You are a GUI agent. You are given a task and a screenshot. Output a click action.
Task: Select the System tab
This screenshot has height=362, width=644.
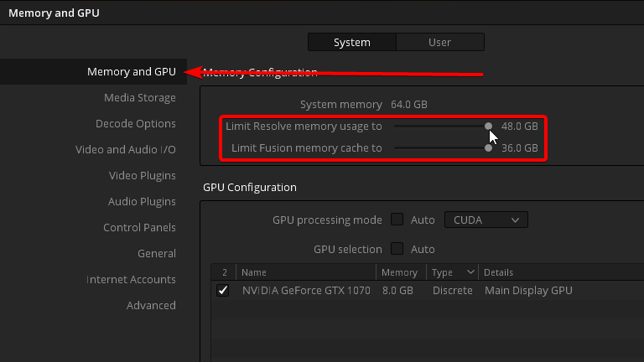(x=352, y=42)
